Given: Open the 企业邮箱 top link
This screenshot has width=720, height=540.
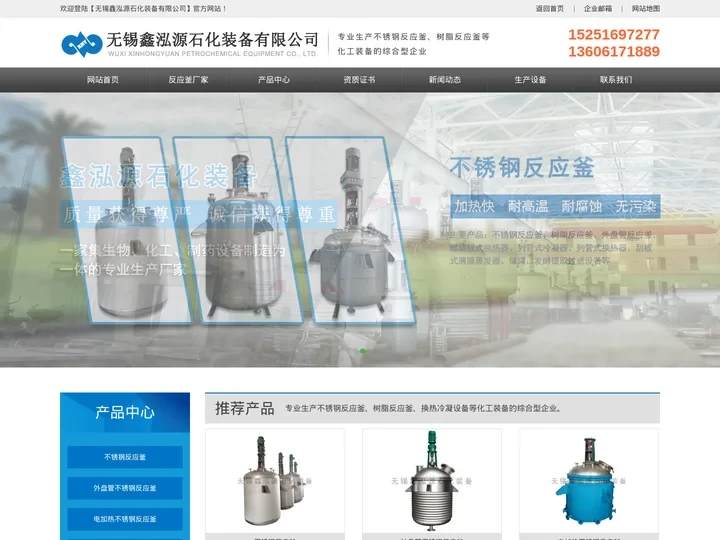Looking at the screenshot, I should pos(598,9).
